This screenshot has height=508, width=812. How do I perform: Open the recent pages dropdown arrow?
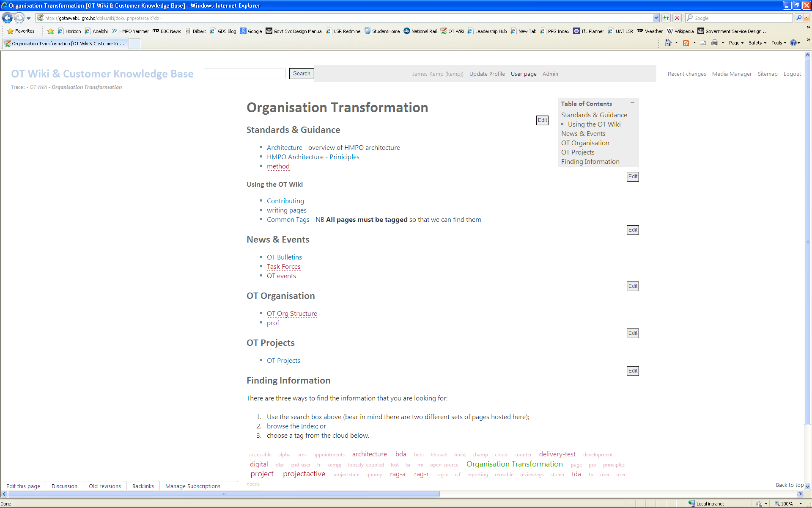(x=28, y=18)
